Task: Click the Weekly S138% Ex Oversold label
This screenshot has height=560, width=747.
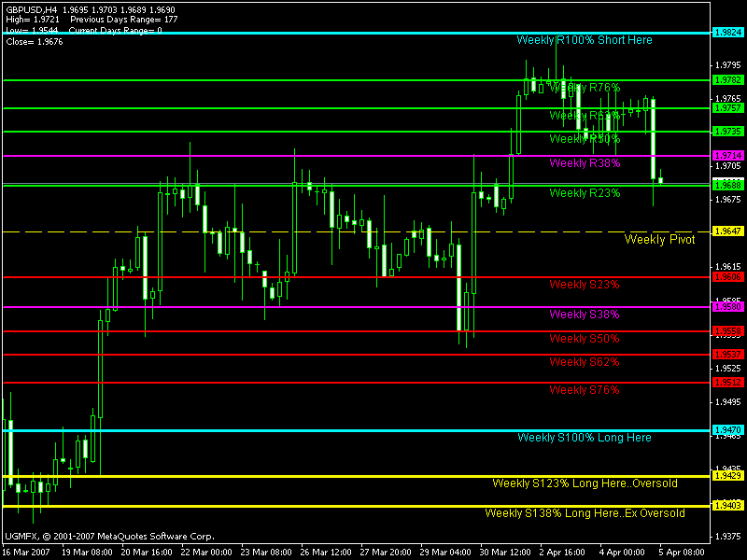Action: coord(585,513)
